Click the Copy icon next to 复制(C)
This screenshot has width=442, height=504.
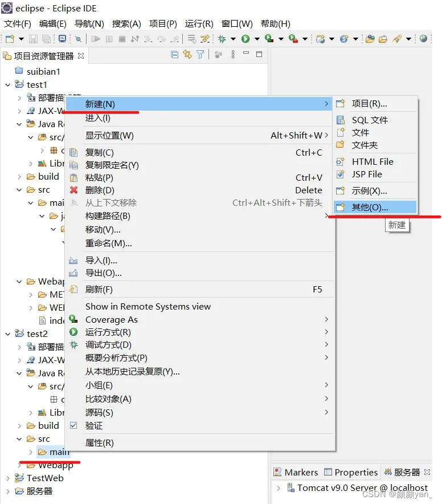click(73, 152)
